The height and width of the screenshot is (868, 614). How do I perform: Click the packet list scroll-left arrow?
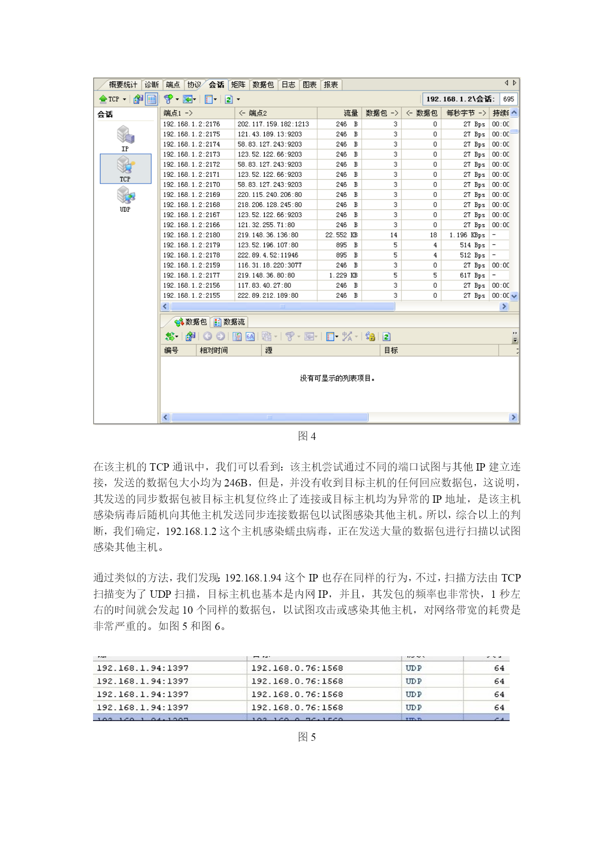(x=166, y=417)
